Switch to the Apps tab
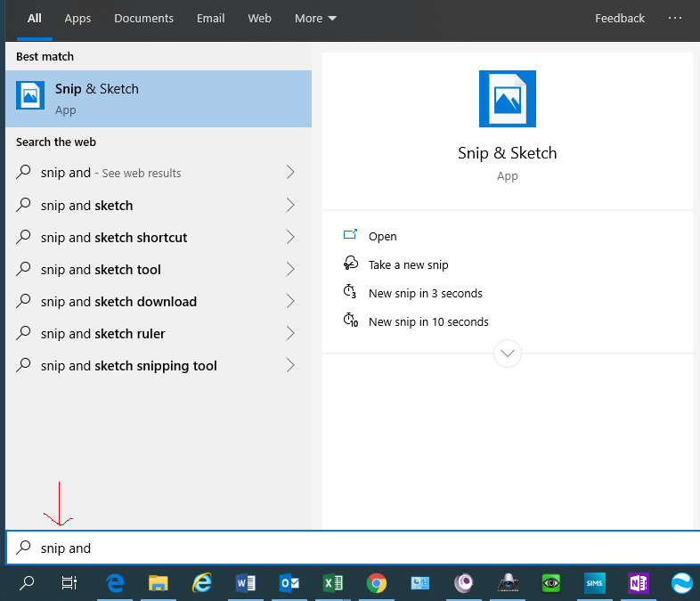 click(77, 19)
